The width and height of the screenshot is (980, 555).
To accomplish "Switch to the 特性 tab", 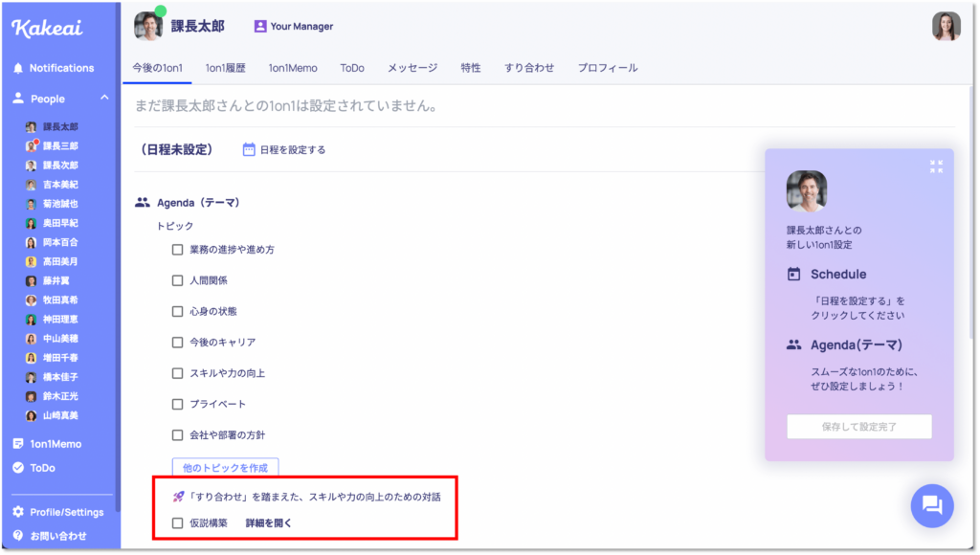I will pos(471,68).
